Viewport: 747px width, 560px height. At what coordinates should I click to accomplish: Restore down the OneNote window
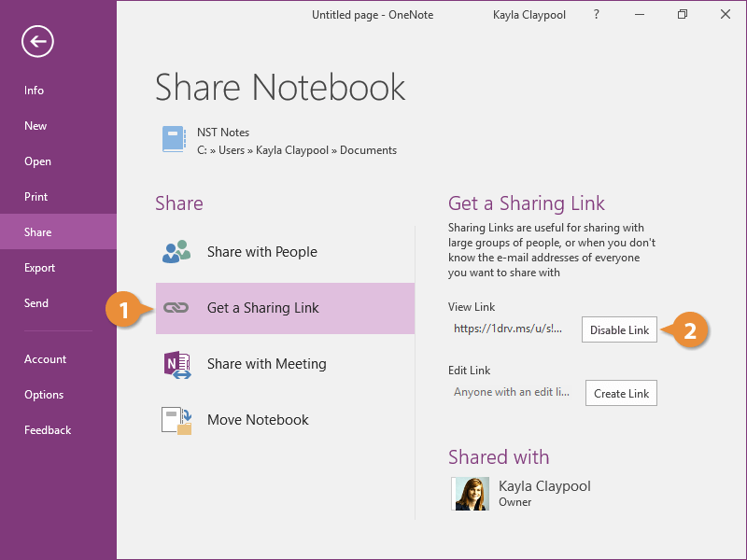pos(683,14)
